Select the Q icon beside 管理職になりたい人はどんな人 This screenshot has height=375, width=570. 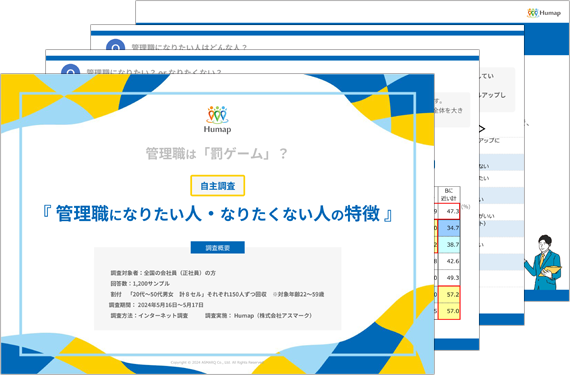115,45
